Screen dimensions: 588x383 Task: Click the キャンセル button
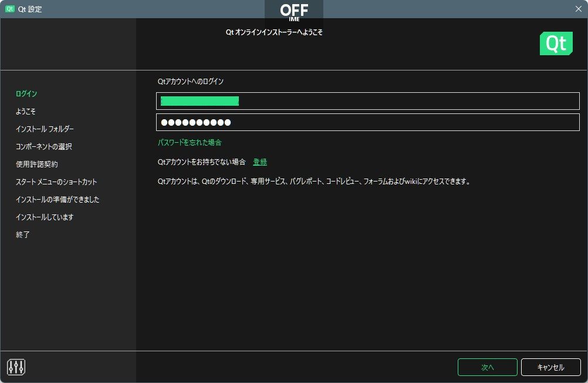pos(551,367)
